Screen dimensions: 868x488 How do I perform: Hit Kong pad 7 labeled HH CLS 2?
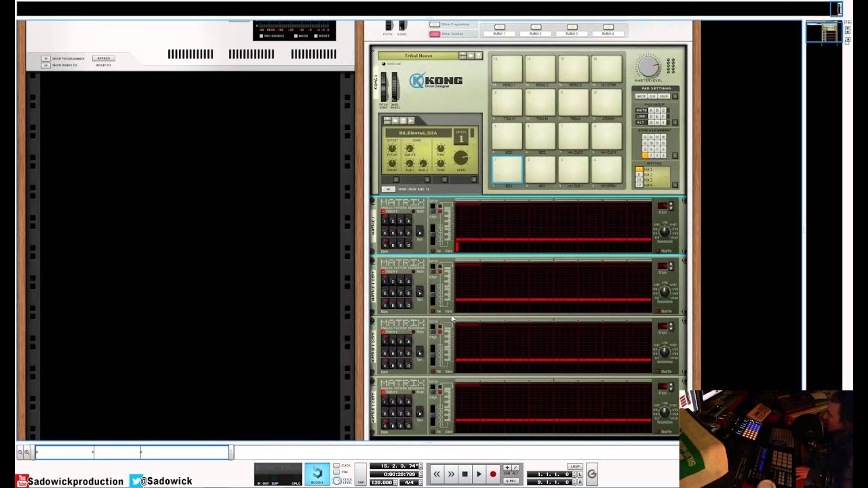click(574, 136)
